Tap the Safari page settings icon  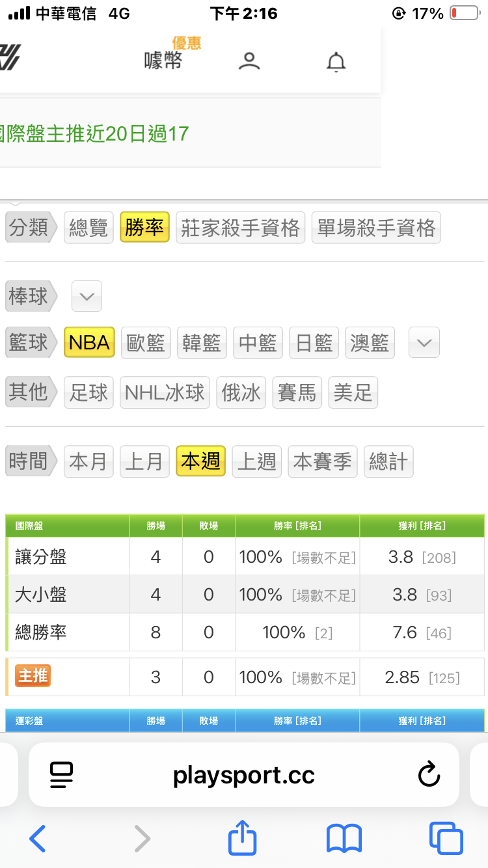pyautogui.click(x=62, y=774)
